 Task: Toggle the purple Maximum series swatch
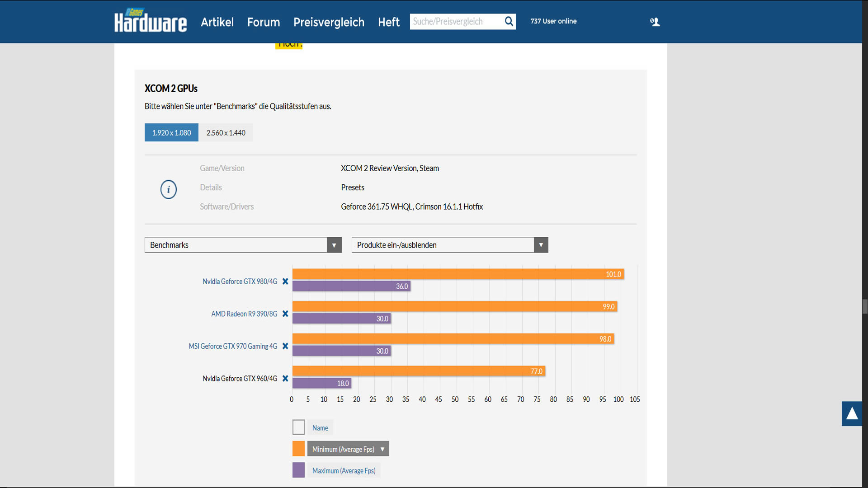tap(298, 470)
